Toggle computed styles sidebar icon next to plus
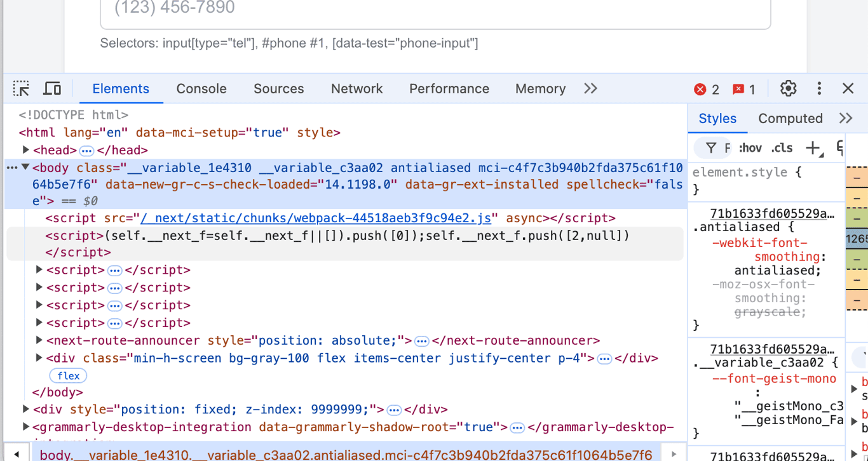This screenshot has height=461, width=868. (x=840, y=148)
